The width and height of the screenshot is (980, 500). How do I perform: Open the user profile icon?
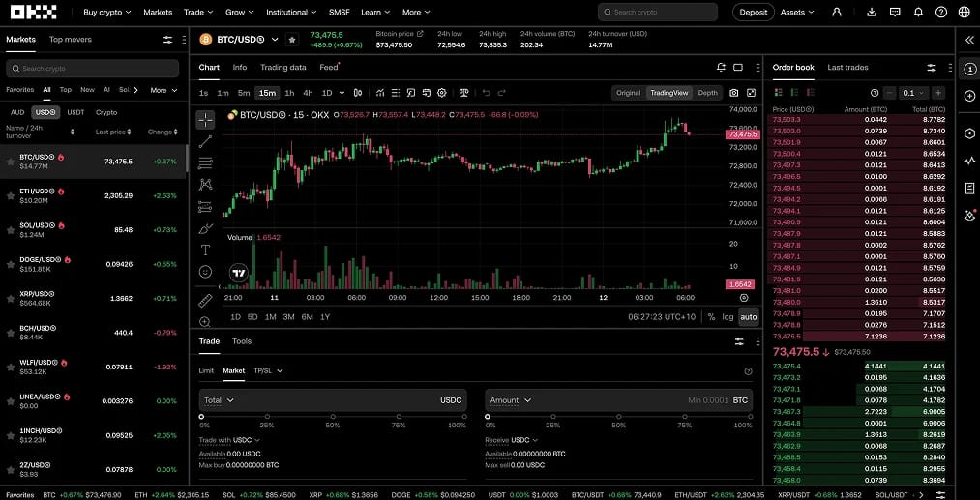(x=837, y=12)
